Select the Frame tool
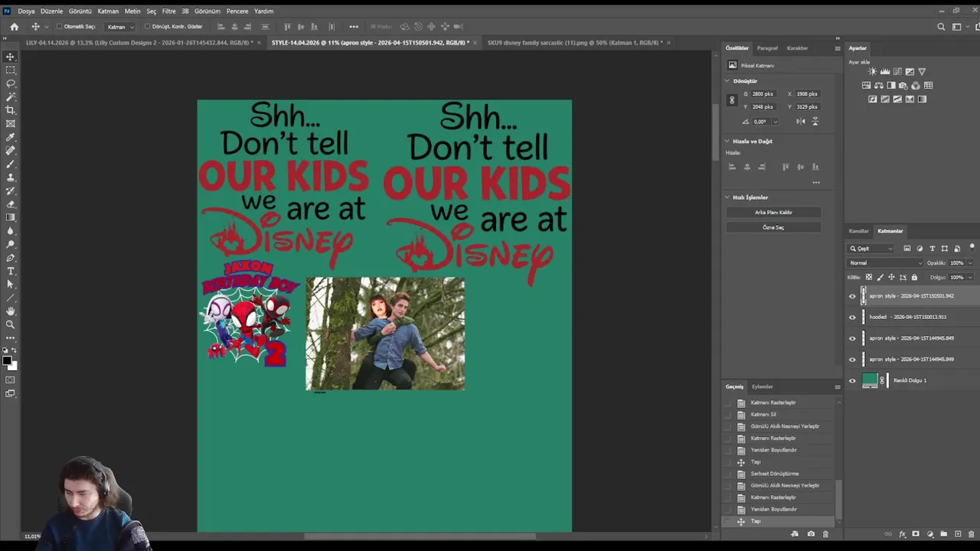This screenshot has height=551, width=980. pos(11,124)
